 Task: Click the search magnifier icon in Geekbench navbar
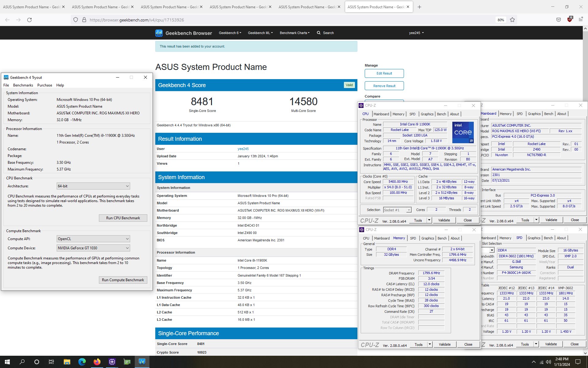pos(318,33)
